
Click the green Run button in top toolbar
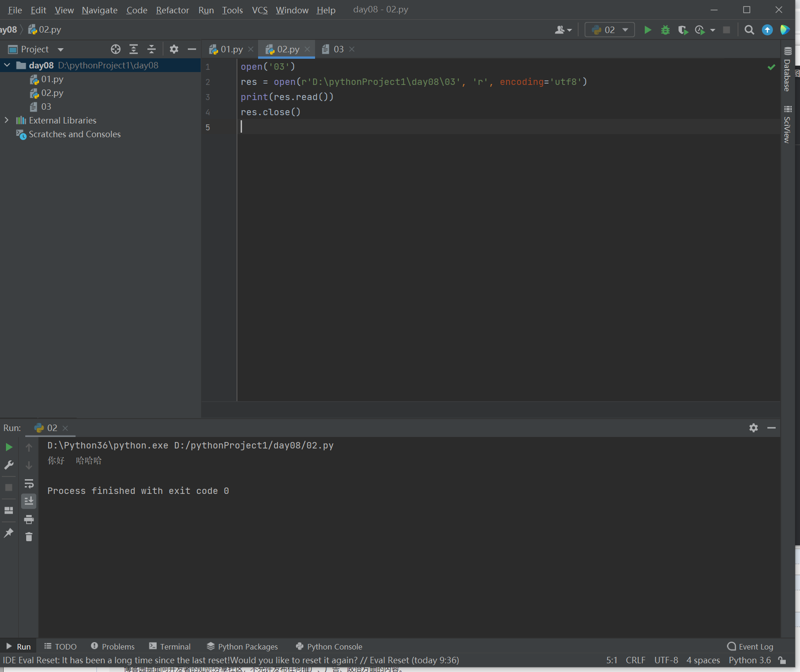click(x=648, y=30)
